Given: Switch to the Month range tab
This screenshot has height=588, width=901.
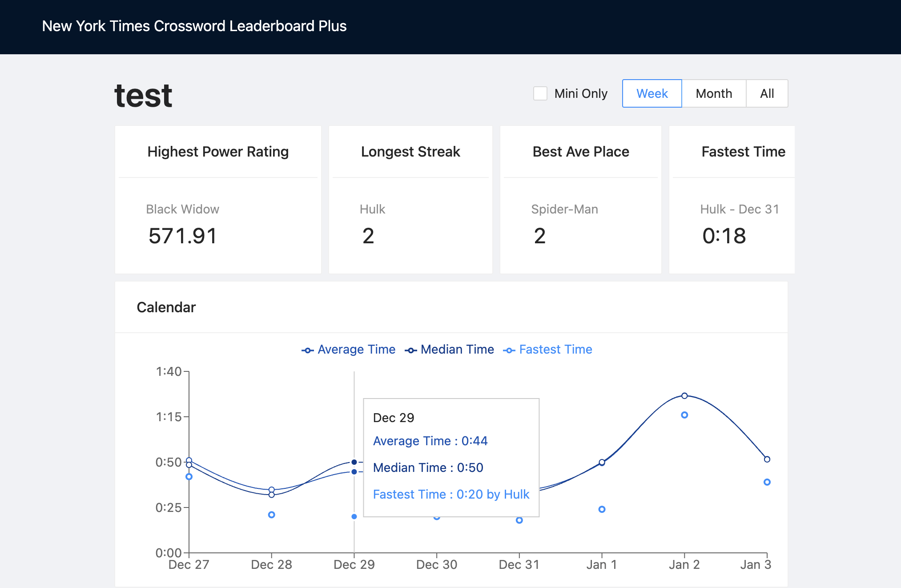Looking at the screenshot, I should point(713,93).
